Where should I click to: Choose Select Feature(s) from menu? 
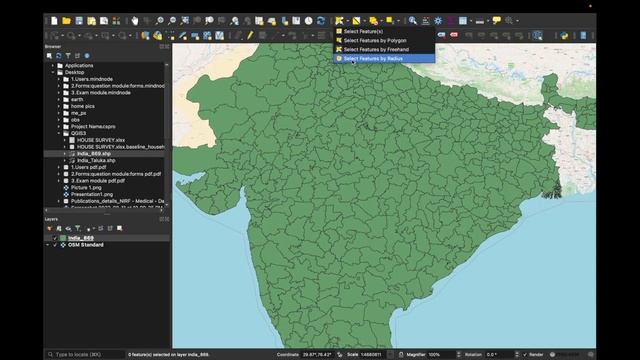click(384, 31)
